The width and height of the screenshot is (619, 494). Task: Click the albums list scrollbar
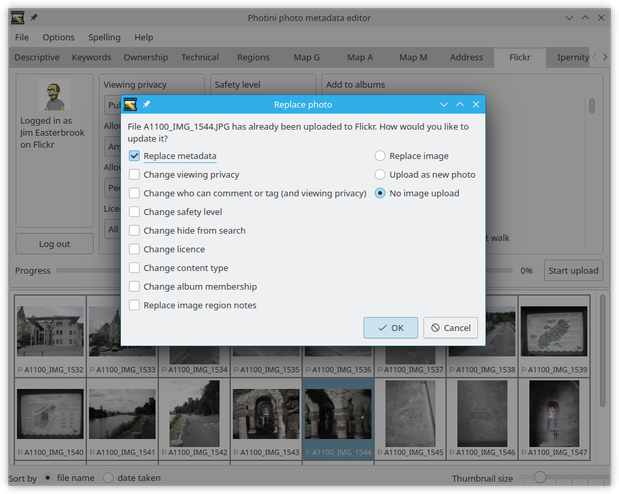[591, 105]
